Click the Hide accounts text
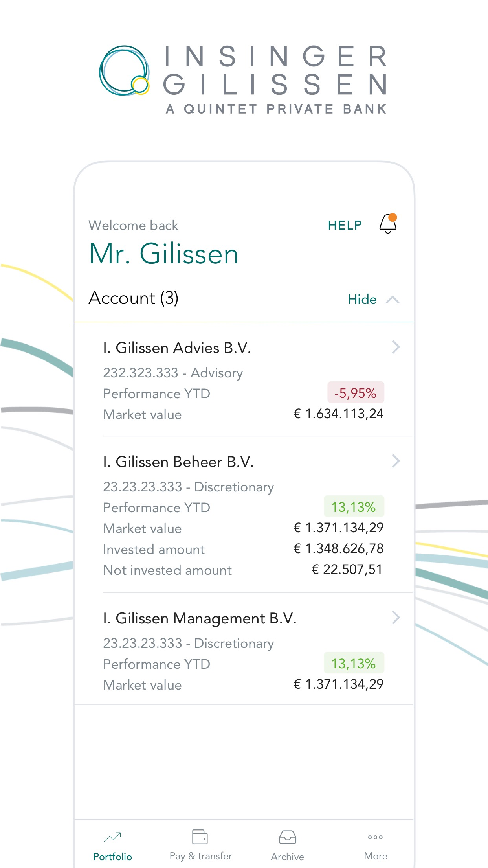The image size is (488, 868). (362, 300)
